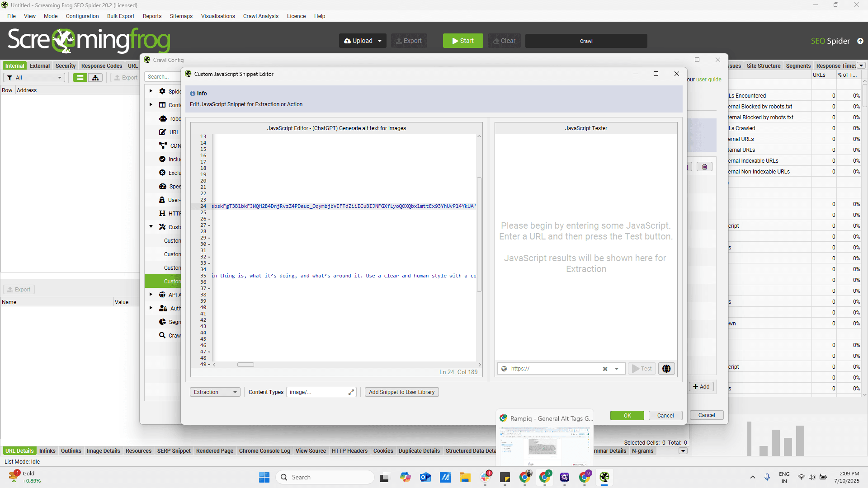Viewport: 868px width, 488px height.
Task: Click the Screaming Frog taskbar icon
Action: (x=604, y=477)
